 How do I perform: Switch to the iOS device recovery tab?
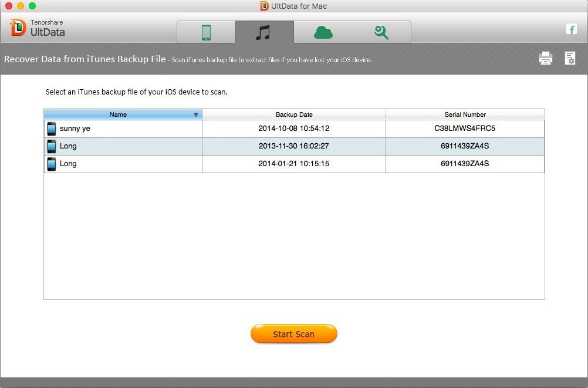pos(206,32)
